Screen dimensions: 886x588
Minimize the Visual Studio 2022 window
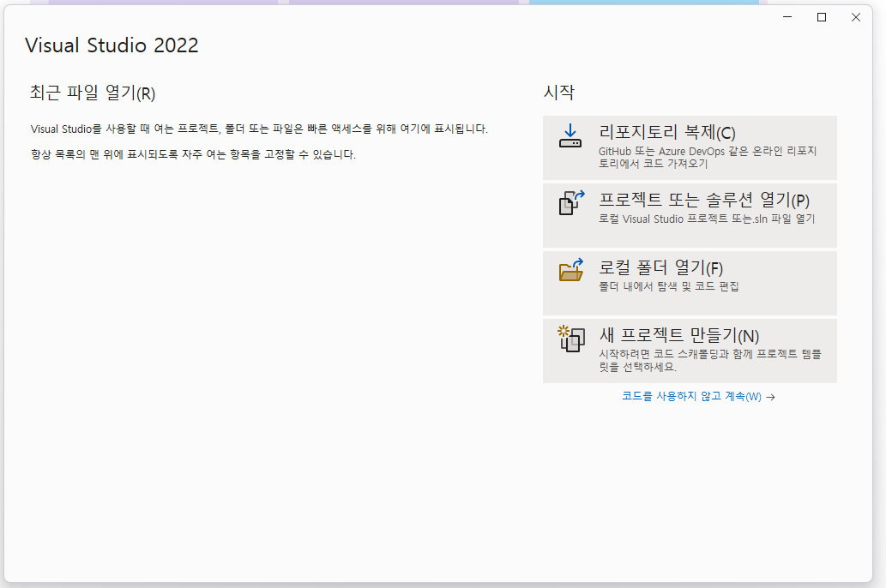(787, 17)
